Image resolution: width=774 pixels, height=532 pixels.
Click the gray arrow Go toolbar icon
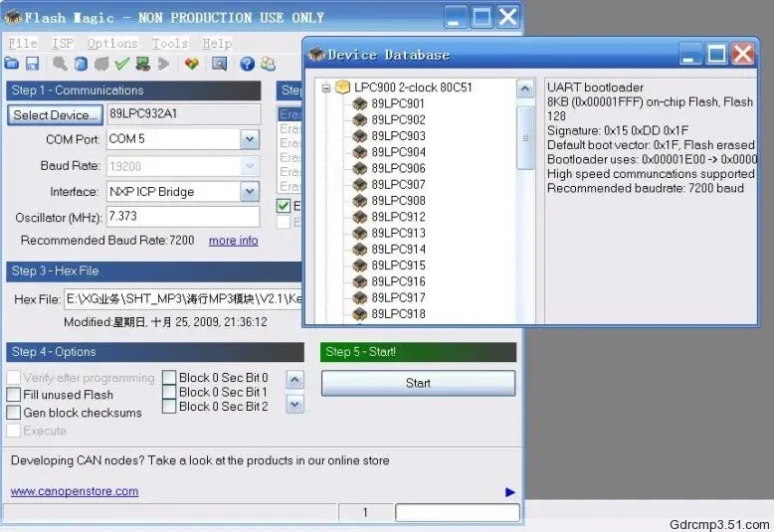(x=163, y=64)
